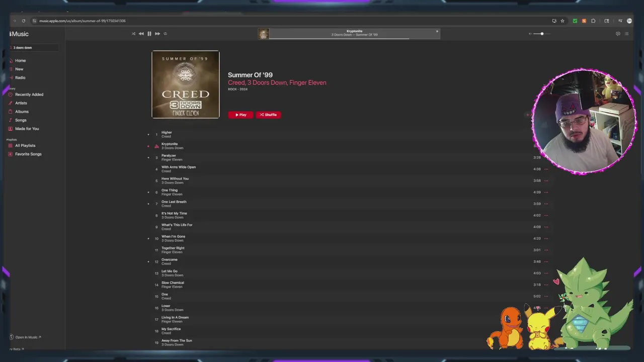Toggle favorite star for Kryptonite row
The image size is (644, 362).
tap(148, 146)
